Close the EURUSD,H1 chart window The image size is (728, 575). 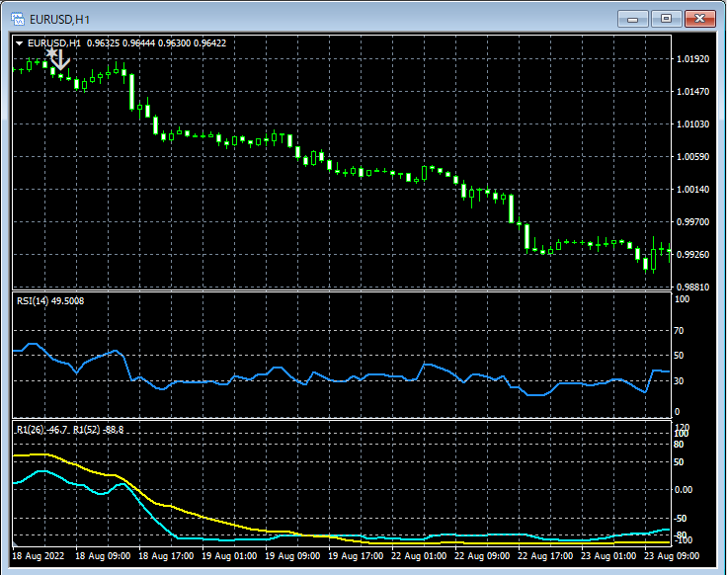pyautogui.click(x=700, y=18)
